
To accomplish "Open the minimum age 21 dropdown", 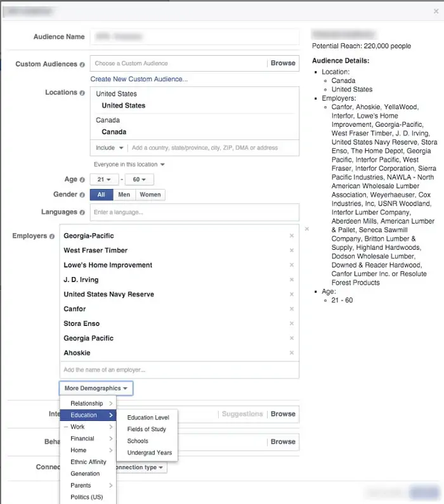I will [104, 179].
